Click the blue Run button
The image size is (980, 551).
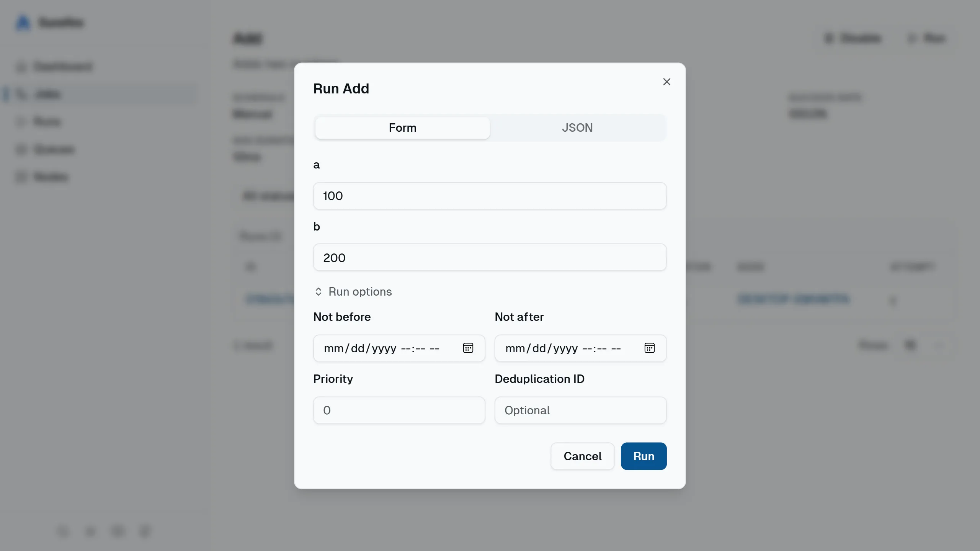click(644, 456)
